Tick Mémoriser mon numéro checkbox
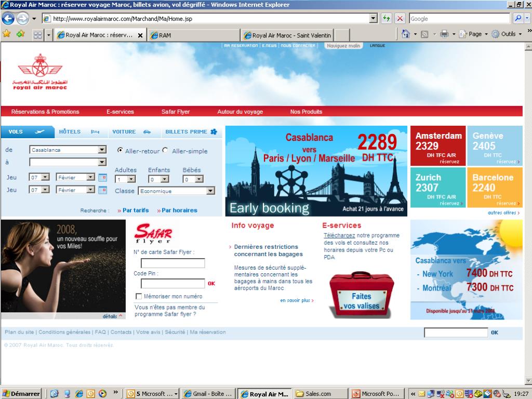532x399 pixels. click(138, 296)
